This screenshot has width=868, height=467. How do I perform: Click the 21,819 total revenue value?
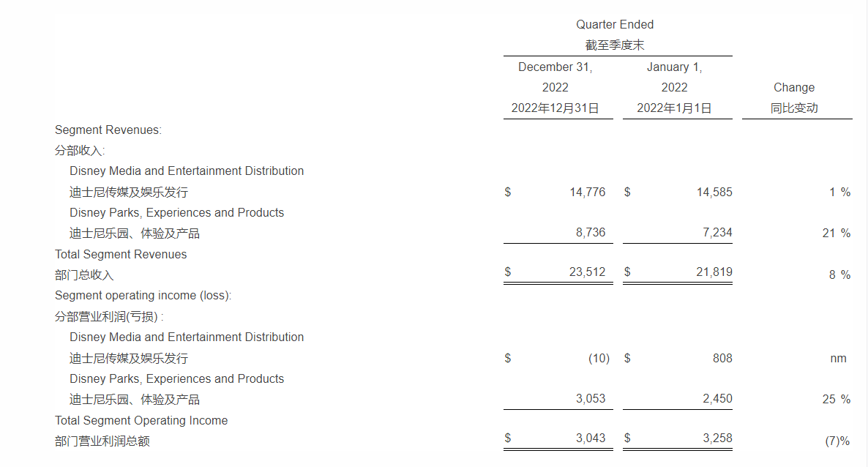click(713, 272)
